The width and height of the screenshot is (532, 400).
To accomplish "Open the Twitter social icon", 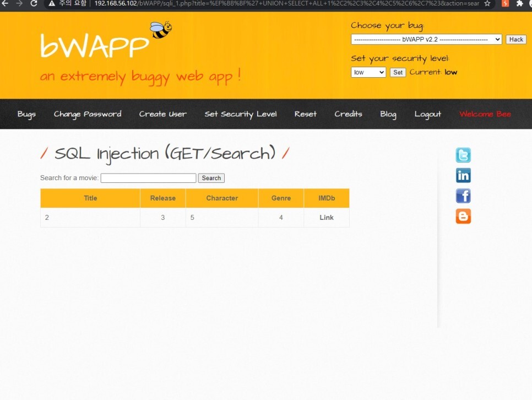I will pos(463,155).
